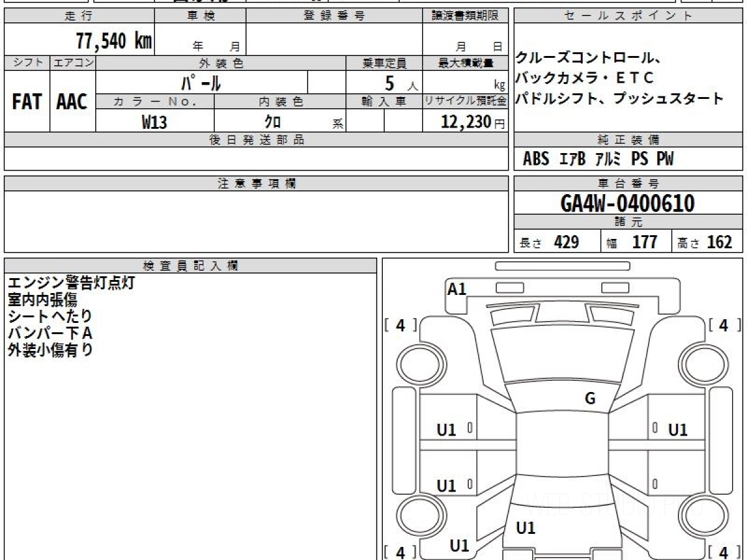Click the note シートへたり
The width and height of the screenshot is (747, 560).
50,316
